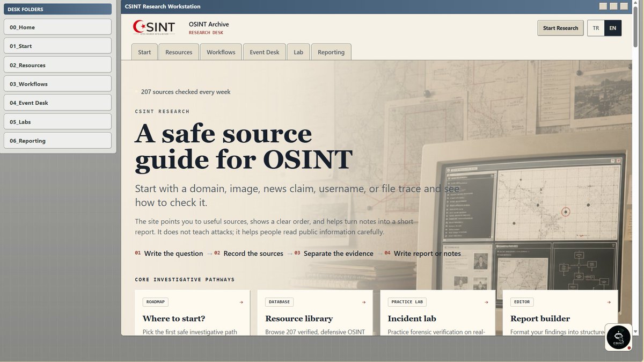Viewport: 644px width, 362px height.
Task: Open the 'Report builder' card
Action: tap(560, 313)
